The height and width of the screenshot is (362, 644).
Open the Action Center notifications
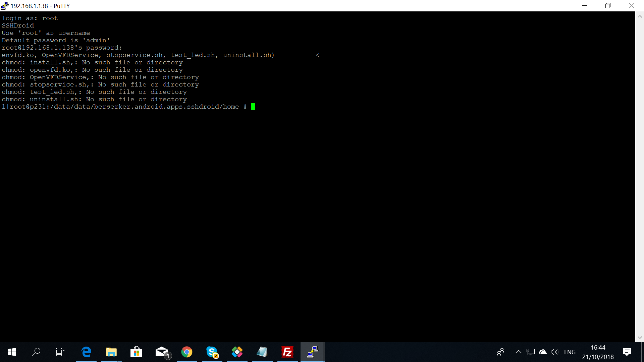coord(627,352)
